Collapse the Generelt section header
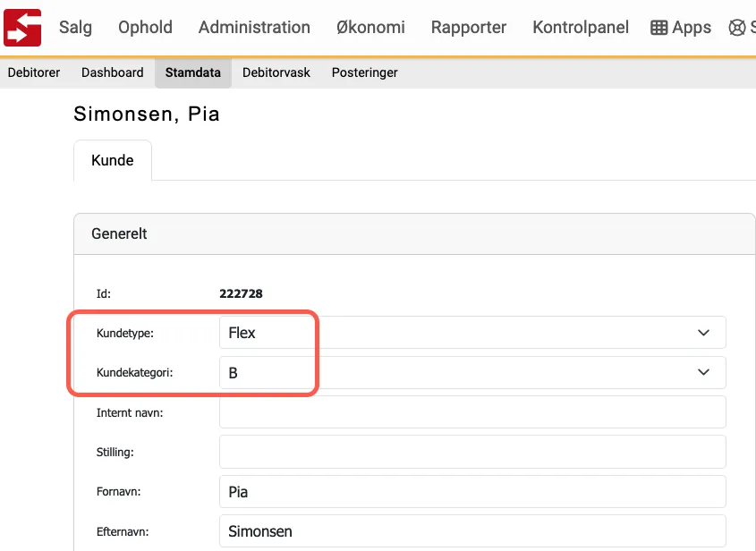756x551 pixels. tap(119, 233)
